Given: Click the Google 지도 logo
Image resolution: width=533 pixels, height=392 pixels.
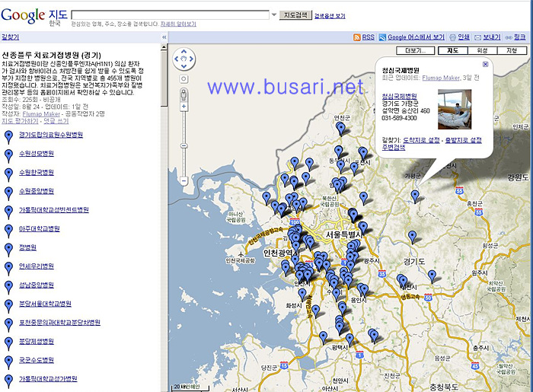Looking at the screenshot, I should pos(34,16).
